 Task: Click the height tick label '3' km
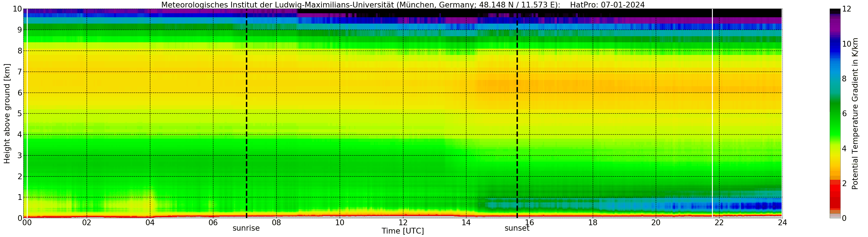coord(20,156)
